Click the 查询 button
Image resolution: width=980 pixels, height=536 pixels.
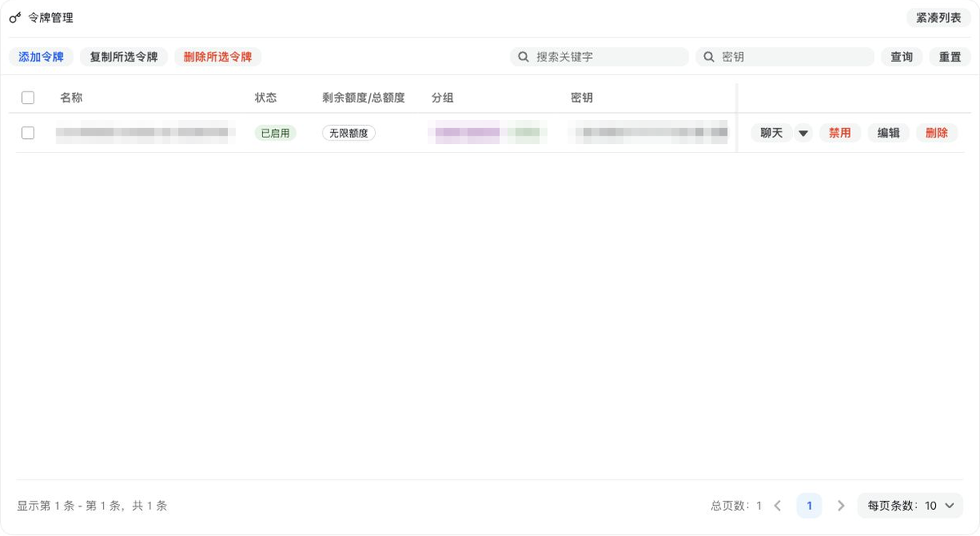902,57
